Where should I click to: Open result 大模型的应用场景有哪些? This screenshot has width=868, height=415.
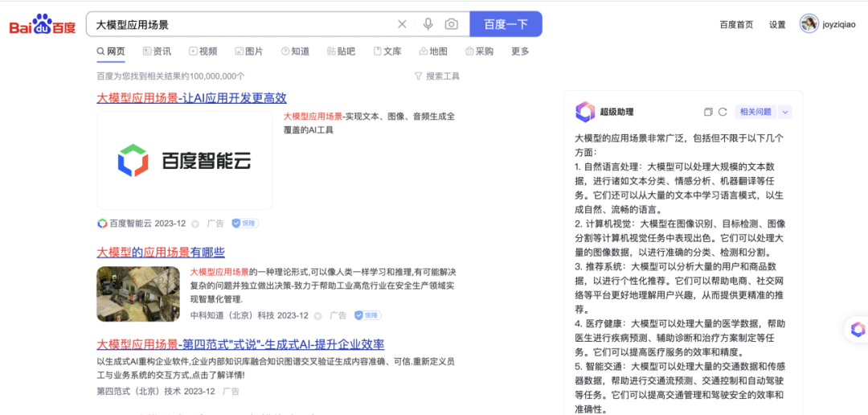pyautogui.click(x=161, y=253)
